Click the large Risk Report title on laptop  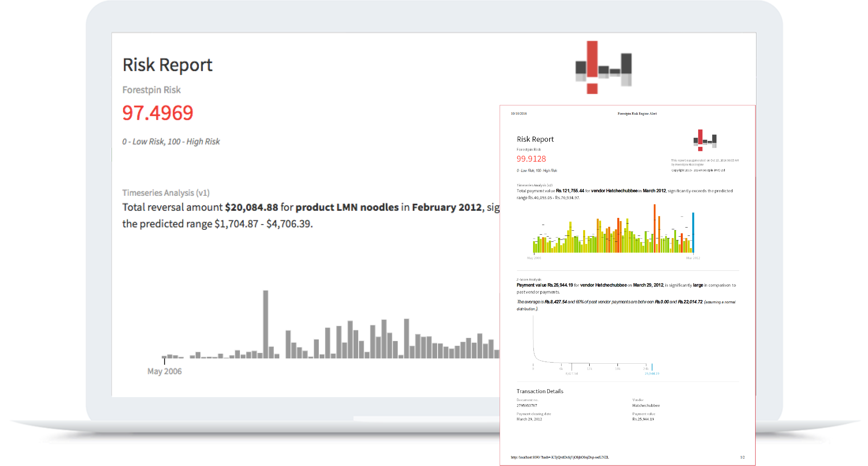pos(167,65)
